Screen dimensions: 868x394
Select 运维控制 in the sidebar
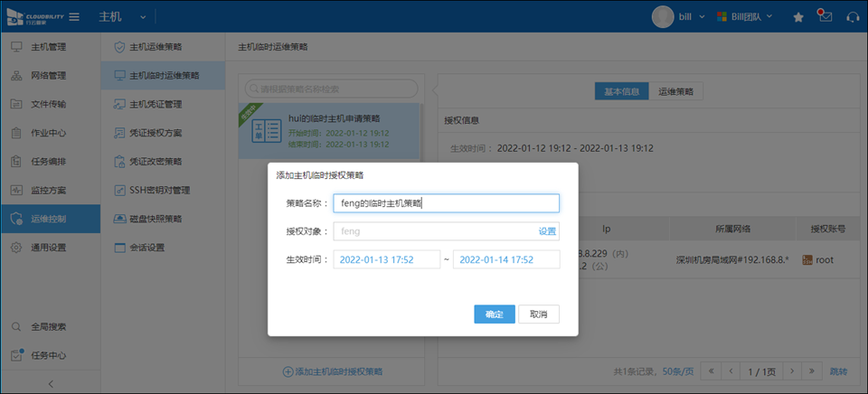[51, 219]
